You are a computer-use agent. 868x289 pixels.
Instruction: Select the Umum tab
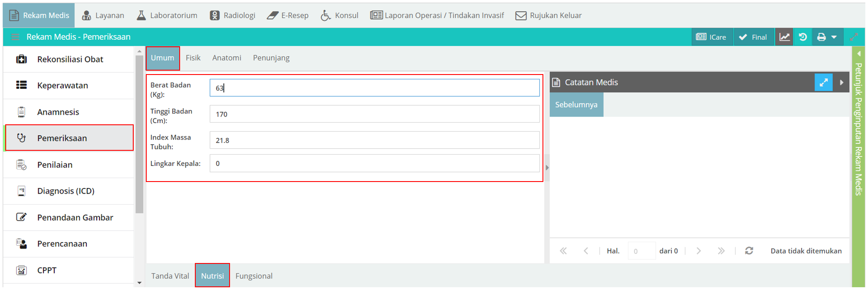[x=163, y=58]
